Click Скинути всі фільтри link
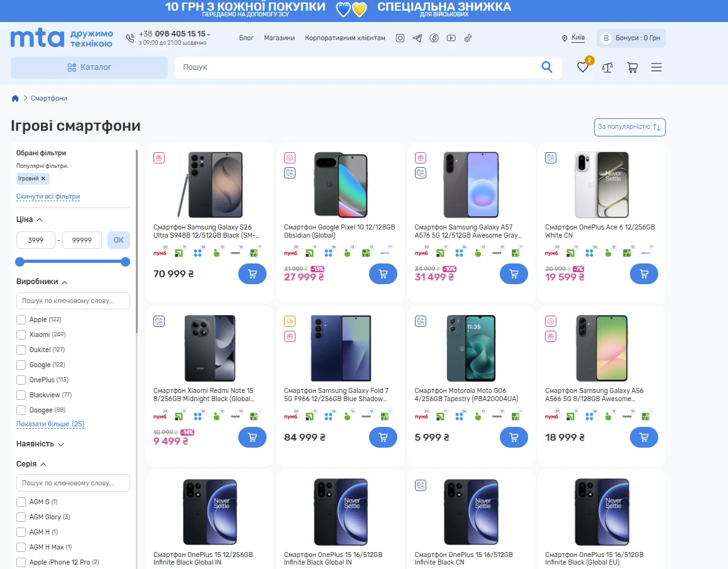This screenshot has height=569, width=728. (x=48, y=197)
